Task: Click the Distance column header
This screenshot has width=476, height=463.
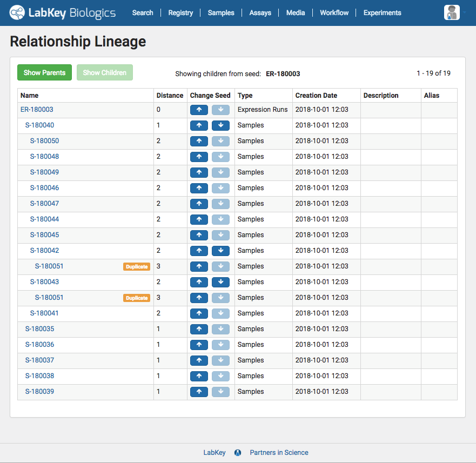Action: point(170,95)
